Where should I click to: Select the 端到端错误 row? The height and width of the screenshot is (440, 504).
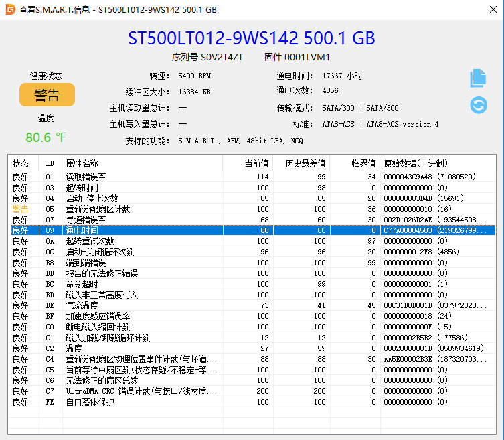(253, 263)
